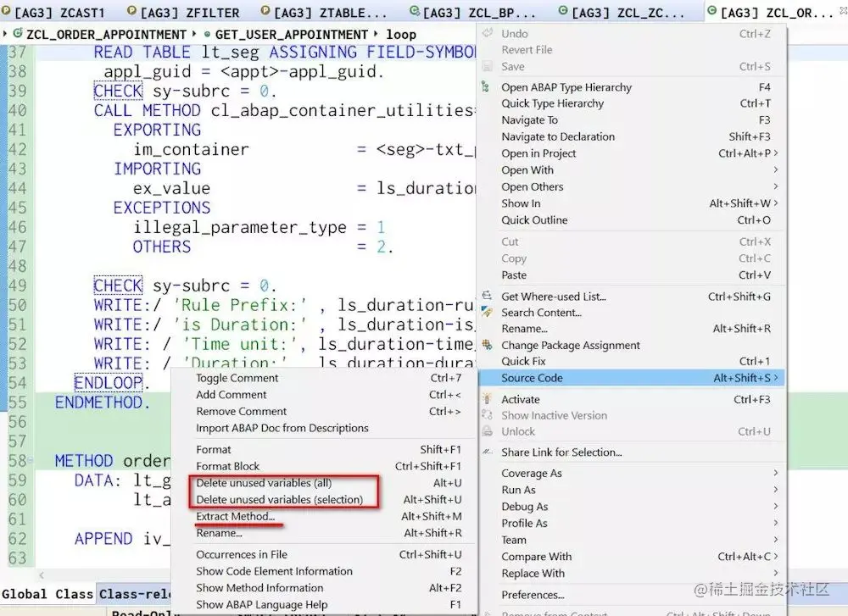Select Delete unused variables (selection)
Screen dimensions: 848x616
click(x=324, y=500)
